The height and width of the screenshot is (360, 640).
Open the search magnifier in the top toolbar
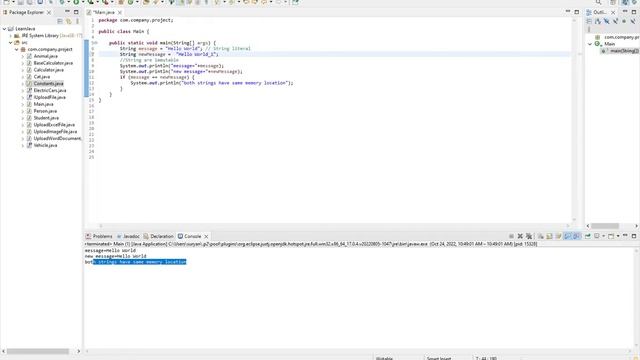tap(598, 2)
